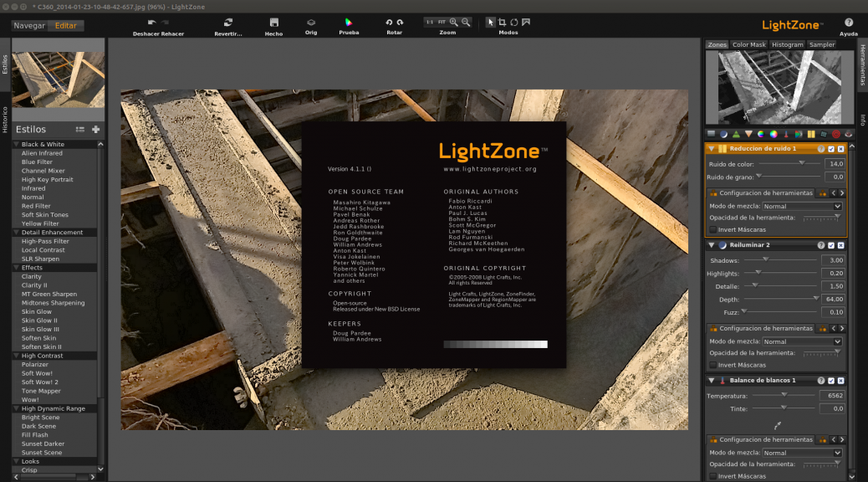This screenshot has height=482, width=868.
Task: Select the Clone tool icon
Action: 823,133
